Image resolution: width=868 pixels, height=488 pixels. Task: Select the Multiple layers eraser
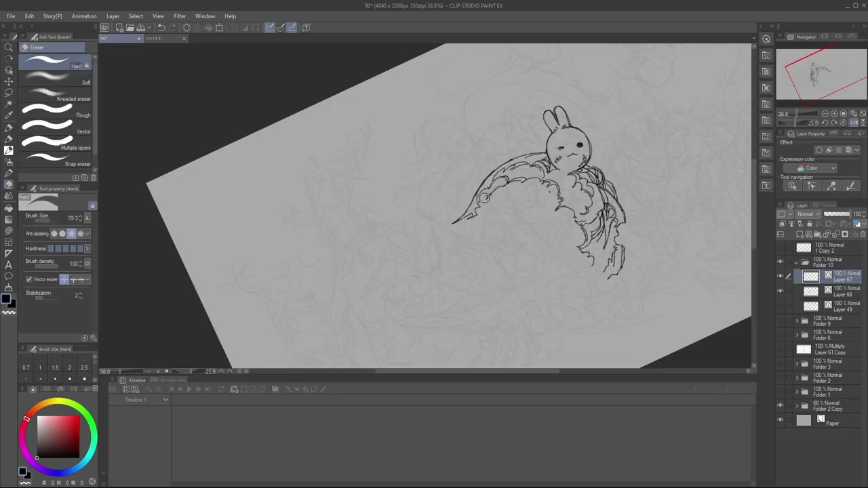(x=56, y=142)
